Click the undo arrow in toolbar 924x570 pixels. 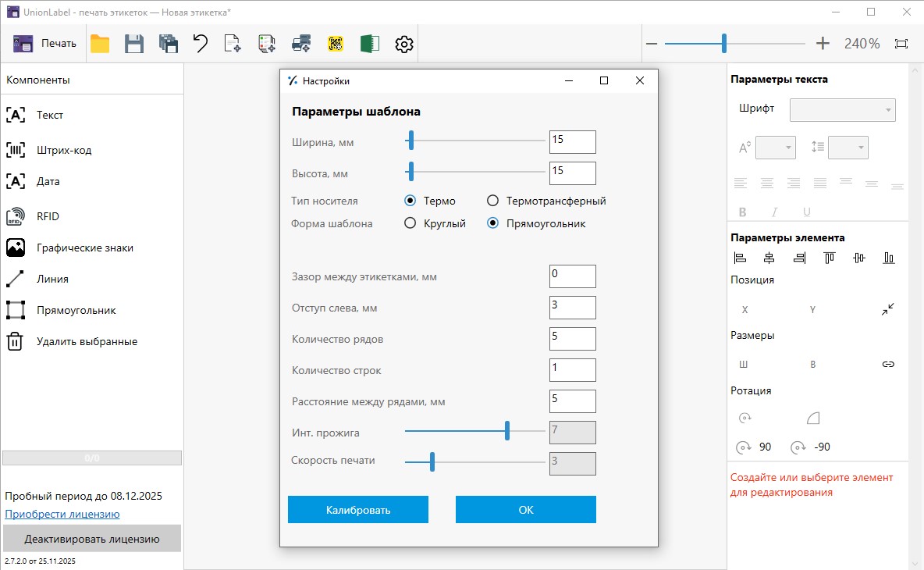click(201, 44)
